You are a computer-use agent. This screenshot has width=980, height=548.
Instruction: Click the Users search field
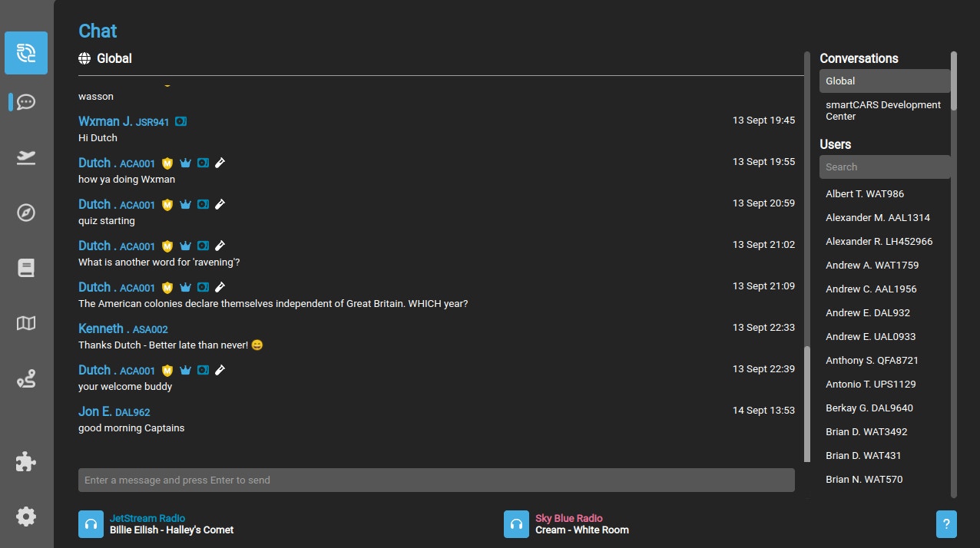tap(883, 167)
